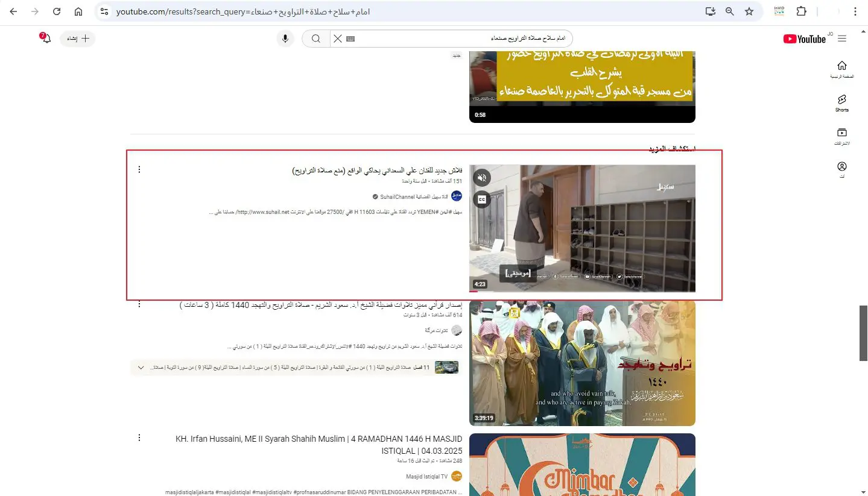
Task: Open more options for the Suhail video
Action: click(x=139, y=169)
